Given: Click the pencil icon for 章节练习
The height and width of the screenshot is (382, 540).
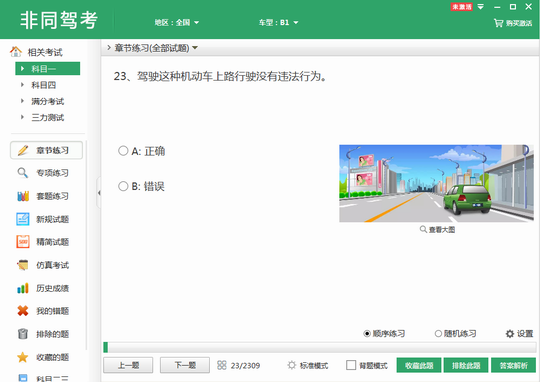Looking at the screenshot, I should [x=23, y=151].
